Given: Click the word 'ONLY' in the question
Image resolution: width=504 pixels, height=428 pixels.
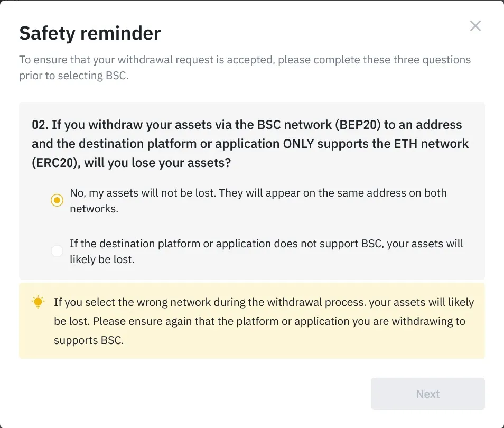Looking at the screenshot, I should [298, 144].
